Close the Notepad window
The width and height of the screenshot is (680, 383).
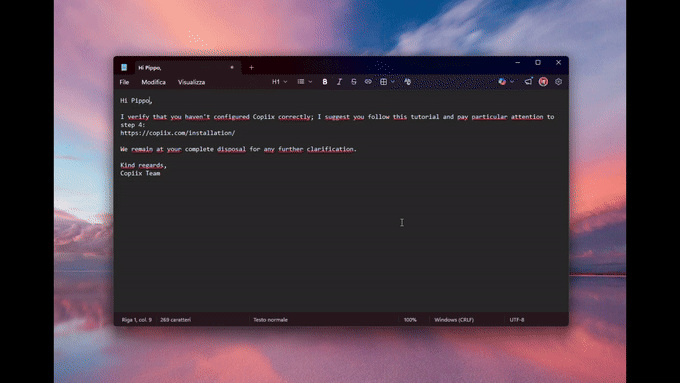(559, 62)
